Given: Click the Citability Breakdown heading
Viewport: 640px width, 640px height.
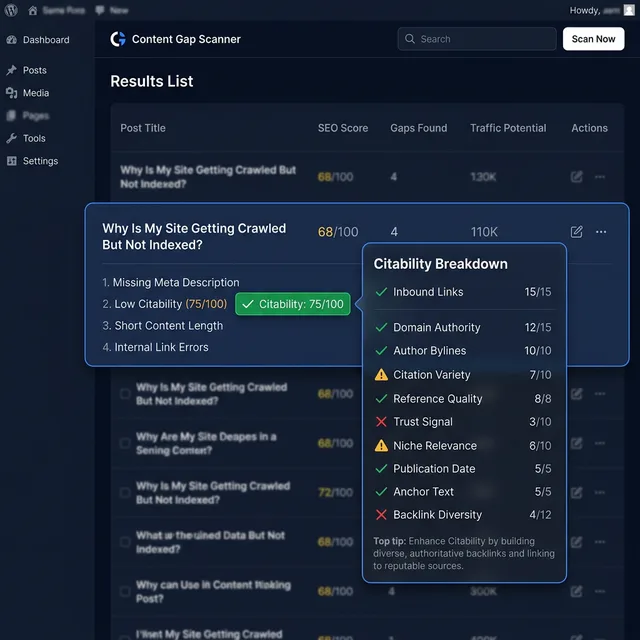Looking at the screenshot, I should 441,264.
